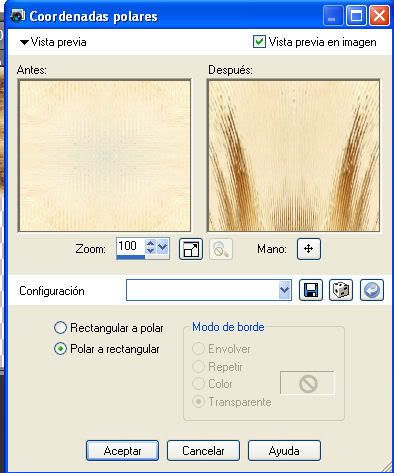This screenshot has height=473, width=394.
Task: Click the save preset floppy disk icon
Action: tap(311, 290)
